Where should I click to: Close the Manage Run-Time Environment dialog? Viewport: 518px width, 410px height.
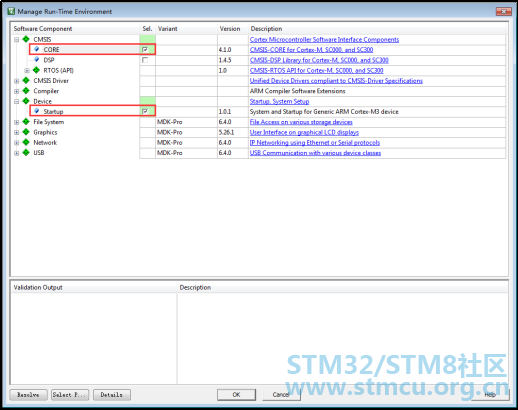[x=504, y=11]
